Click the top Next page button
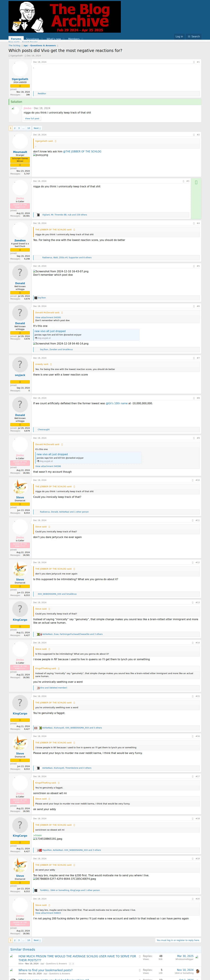210x980 pixels. tap(37, 128)
